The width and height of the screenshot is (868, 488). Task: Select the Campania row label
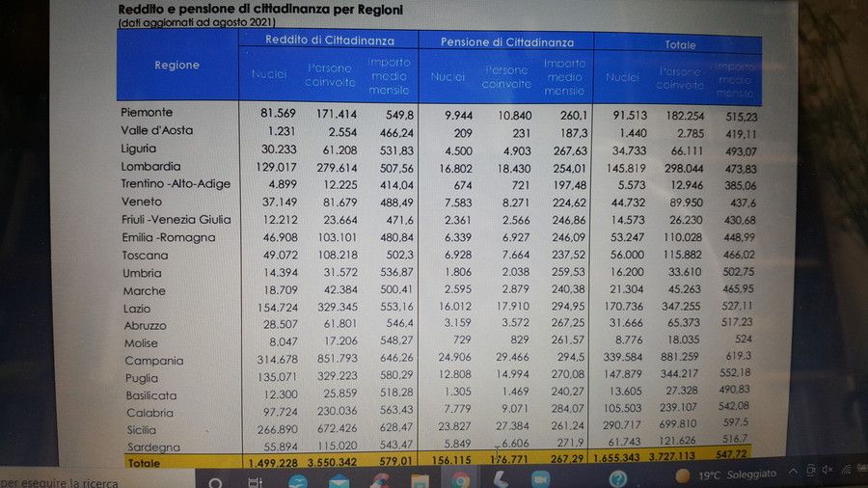[x=153, y=361]
